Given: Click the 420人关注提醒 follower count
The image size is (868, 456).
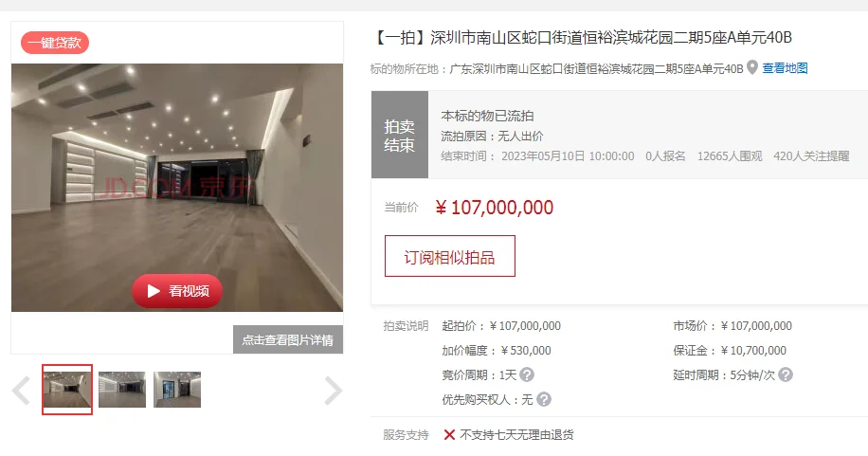Looking at the screenshot, I should click(x=811, y=156).
